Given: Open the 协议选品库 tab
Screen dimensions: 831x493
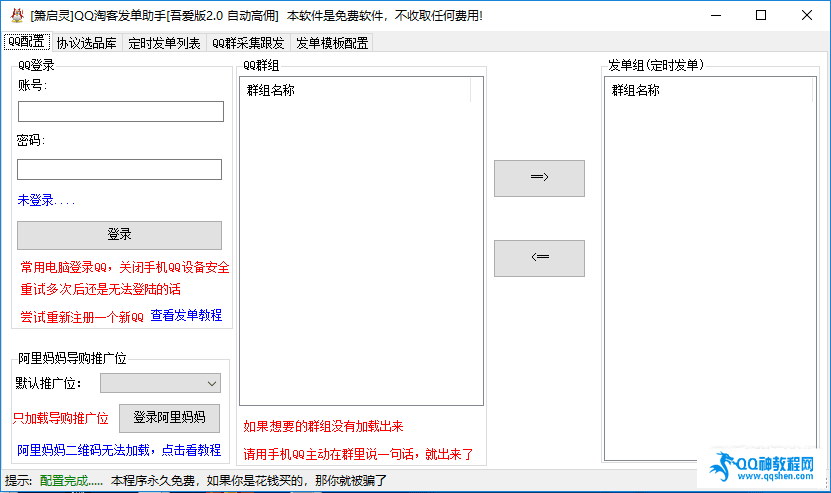Looking at the screenshot, I should [x=86, y=43].
